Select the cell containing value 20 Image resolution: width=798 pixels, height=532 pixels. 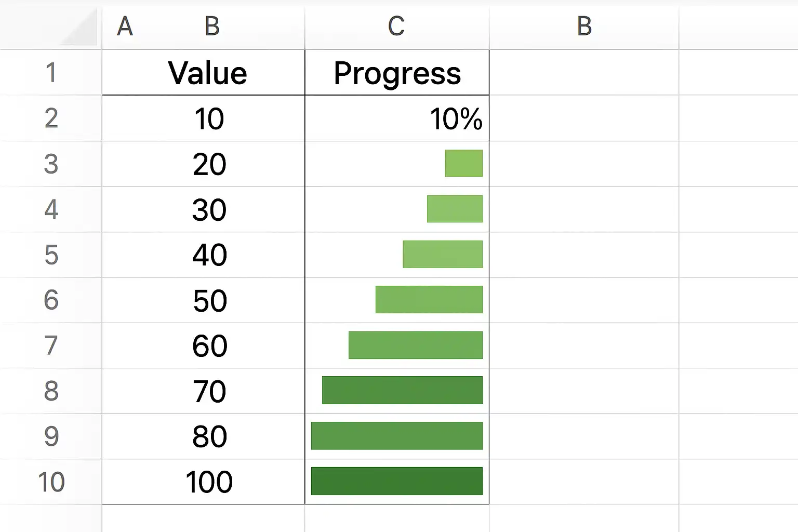point(209,164)
